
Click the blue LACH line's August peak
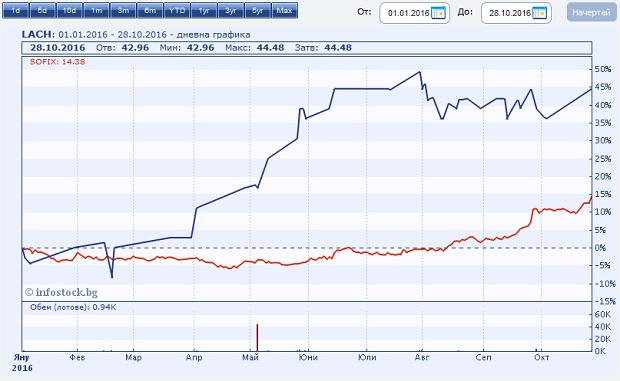tap(420, 72)
